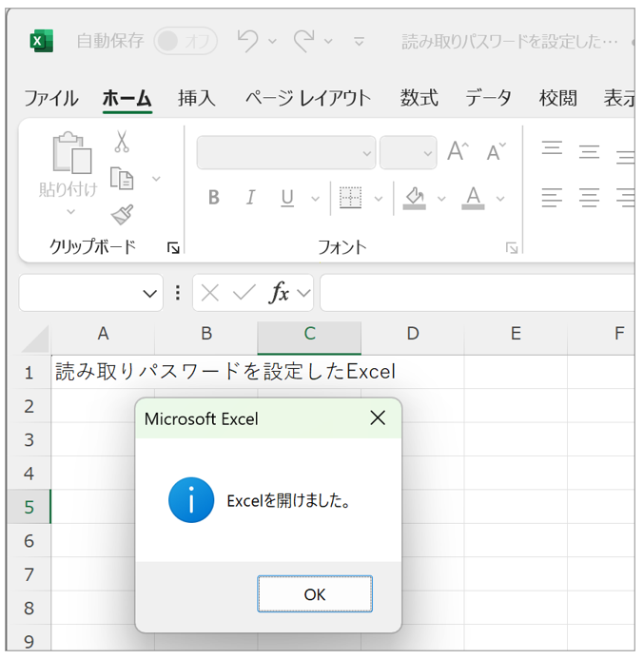Viewport: 644px width, 659px height.
Task: Click the Borders icon
Action: [351, 198]
